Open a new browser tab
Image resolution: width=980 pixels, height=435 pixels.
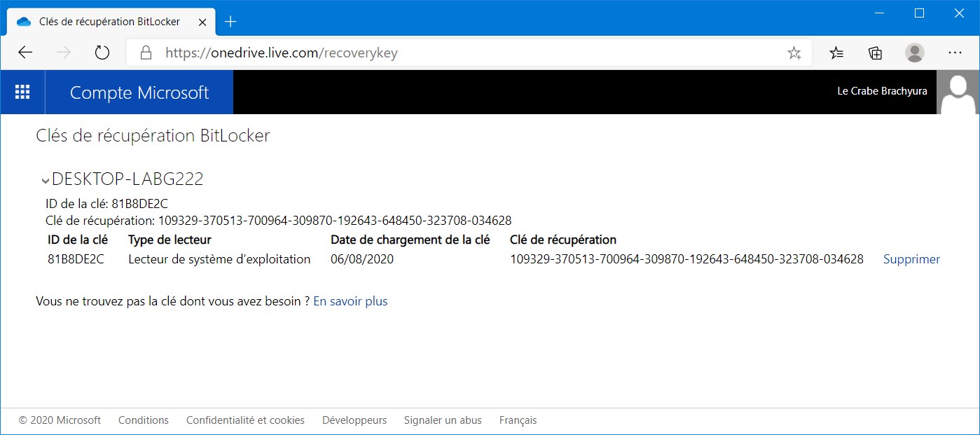tap(230, 22)
